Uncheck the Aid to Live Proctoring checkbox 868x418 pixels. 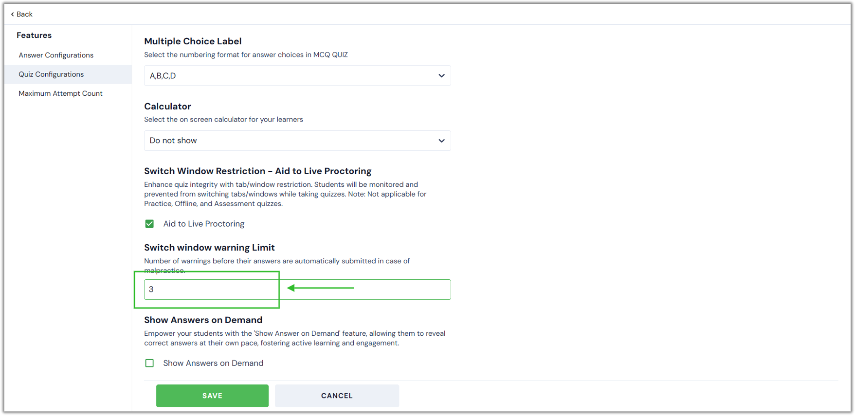coord(149,224)
